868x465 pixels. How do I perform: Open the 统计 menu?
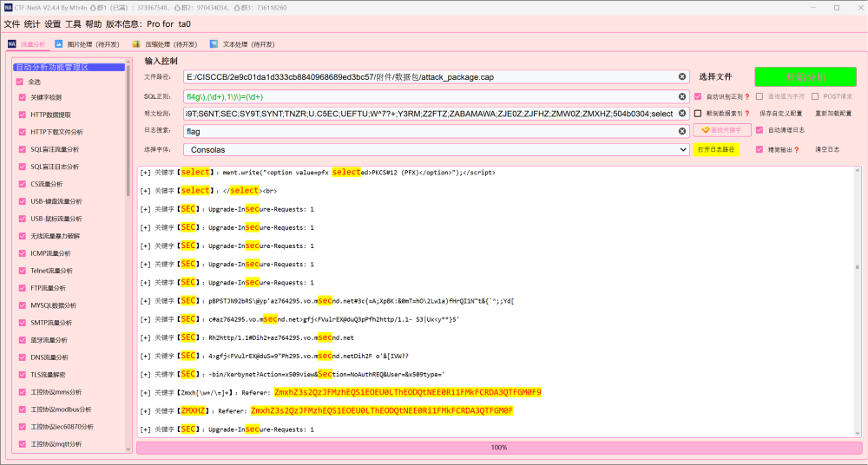pos(32,24)
